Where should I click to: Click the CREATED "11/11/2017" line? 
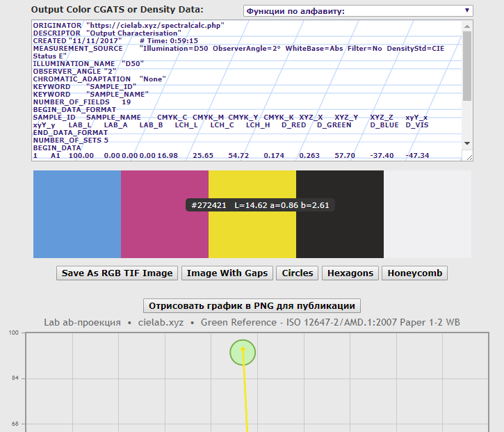pos(115,41)
